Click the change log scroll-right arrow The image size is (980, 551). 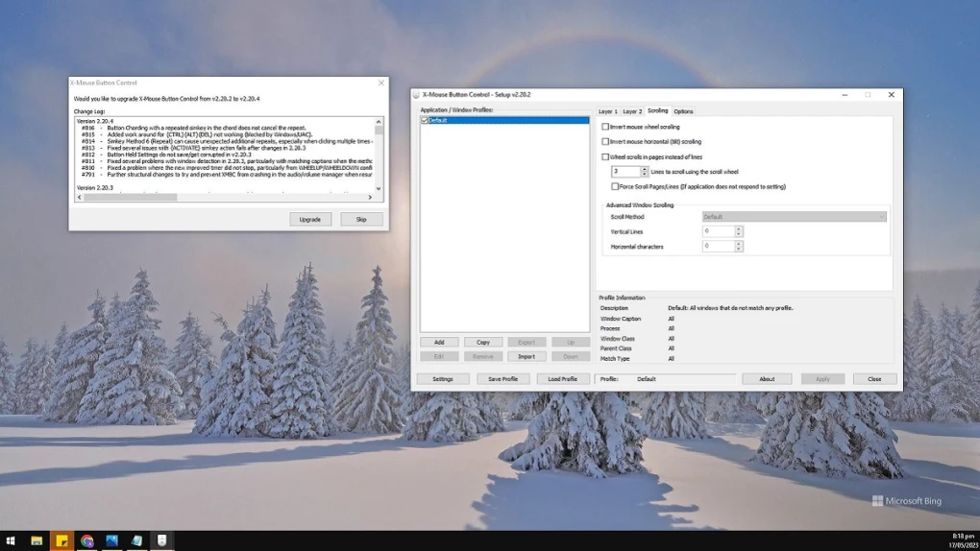[370, 198]
